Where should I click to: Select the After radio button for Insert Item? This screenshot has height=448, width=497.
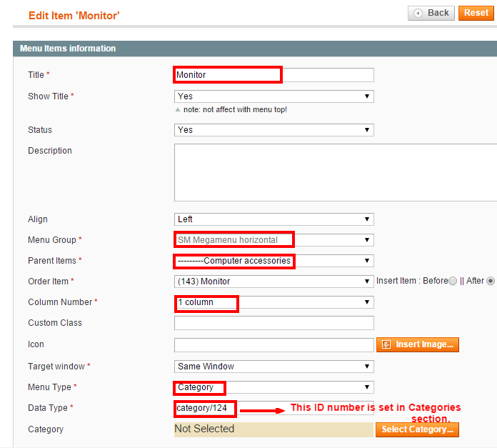(491, 281)
